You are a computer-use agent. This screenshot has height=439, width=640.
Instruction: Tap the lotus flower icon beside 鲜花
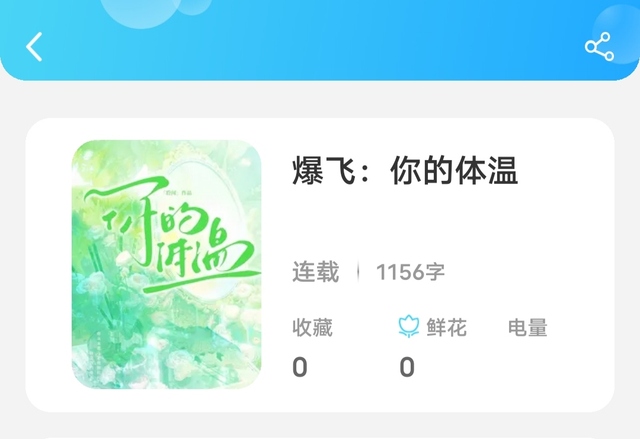[x=409, y=326]
